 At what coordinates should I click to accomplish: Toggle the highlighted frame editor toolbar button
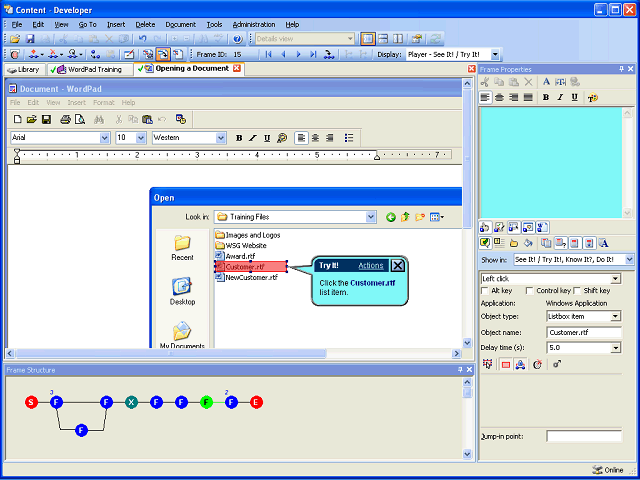click(x=163, y=54)
